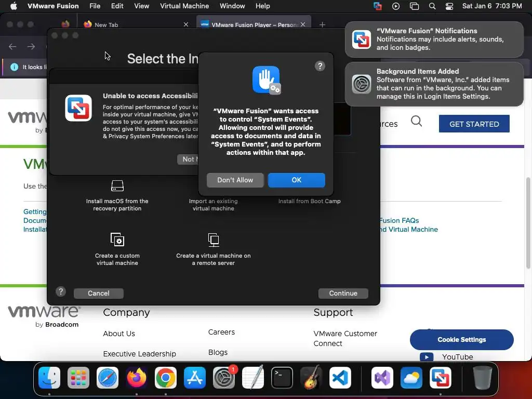Screen dimensions: 532x399
Task: Click Continue in the VMware installation window
Action: pos(343,293)
